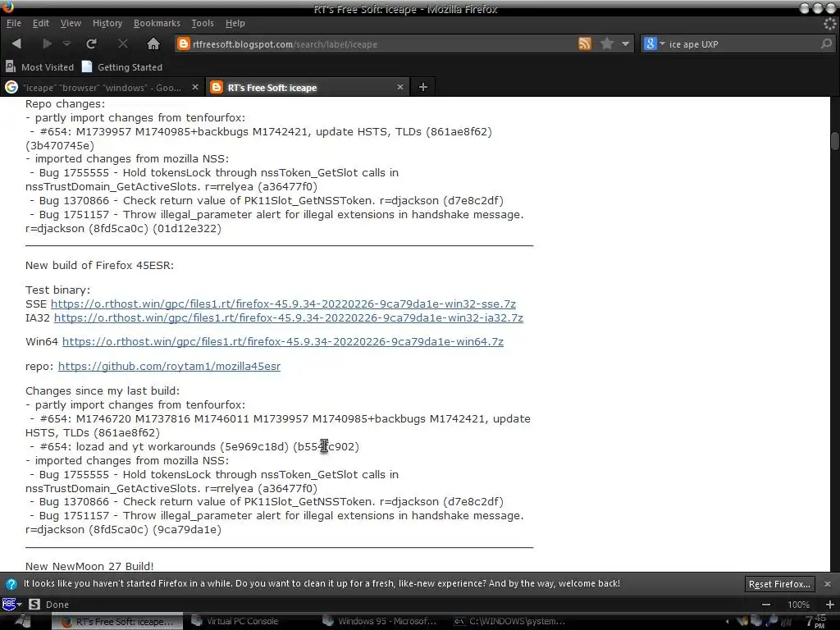Click the vertical scrollbar thumb
Screen dimensions: 840x630
coord(835,141)
